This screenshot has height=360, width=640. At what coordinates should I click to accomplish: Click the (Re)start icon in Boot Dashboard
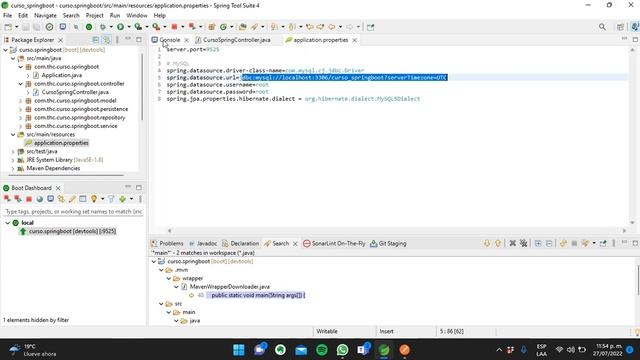pyautogui.click(x=7, y=199)
